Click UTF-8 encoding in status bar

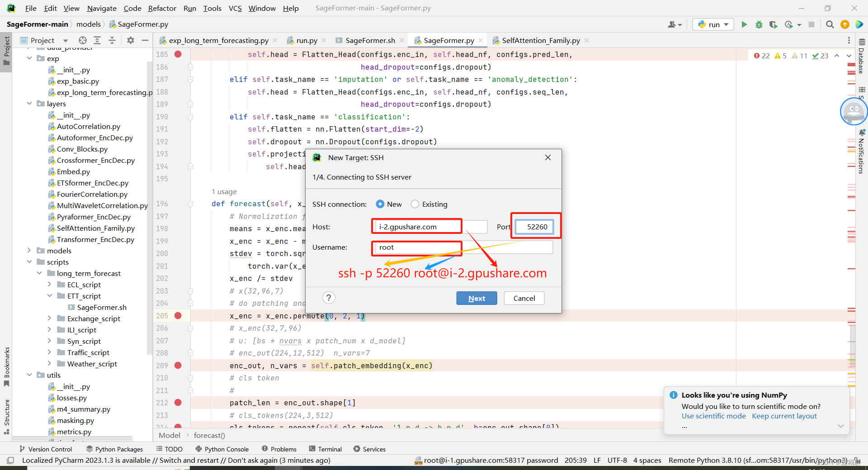pyautogui.click(x=617, y=460)
